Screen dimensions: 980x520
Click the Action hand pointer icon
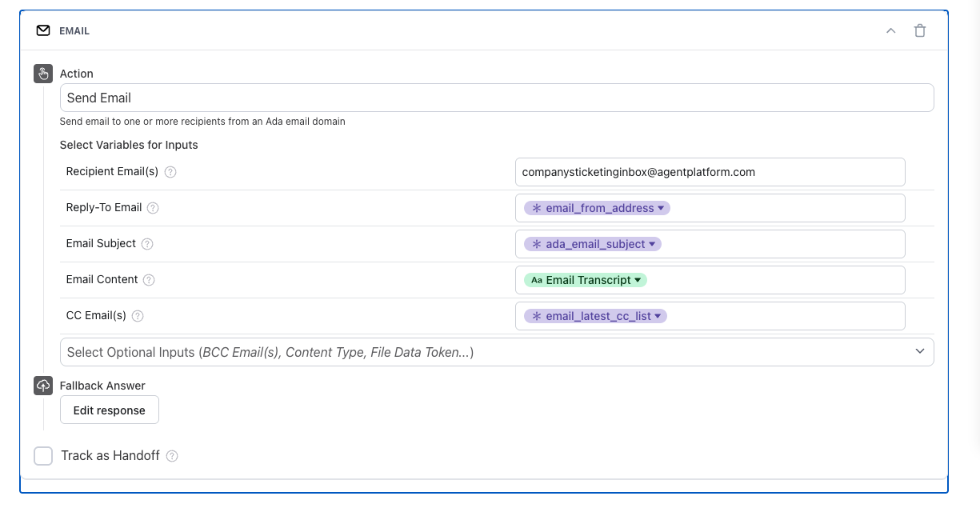pos(43,74)
